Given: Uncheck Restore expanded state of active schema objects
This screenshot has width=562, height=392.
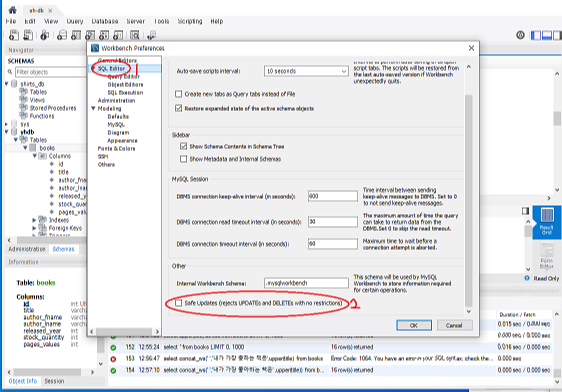Looking at the screenshot, I should click(x=178, y=108).
